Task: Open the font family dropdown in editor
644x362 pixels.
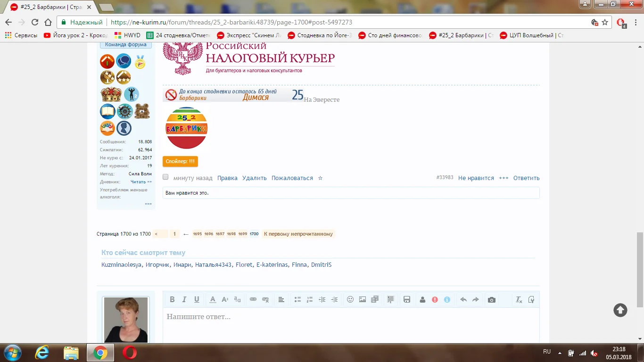Action: (237, 299)
